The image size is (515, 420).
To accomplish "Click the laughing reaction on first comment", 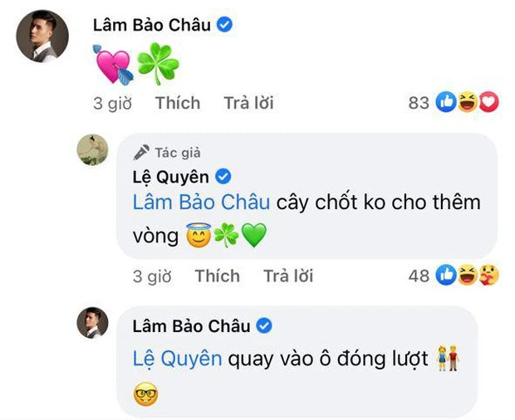I will coord(468,102).
